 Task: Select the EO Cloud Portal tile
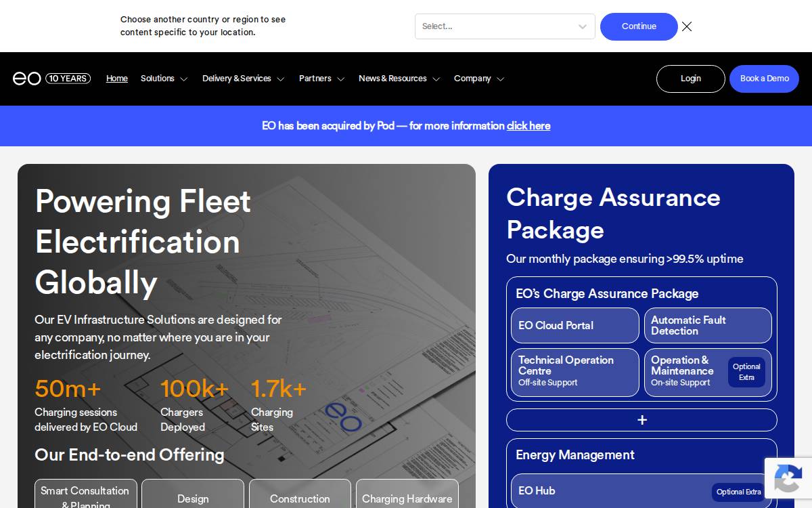(x=575, y=326)
